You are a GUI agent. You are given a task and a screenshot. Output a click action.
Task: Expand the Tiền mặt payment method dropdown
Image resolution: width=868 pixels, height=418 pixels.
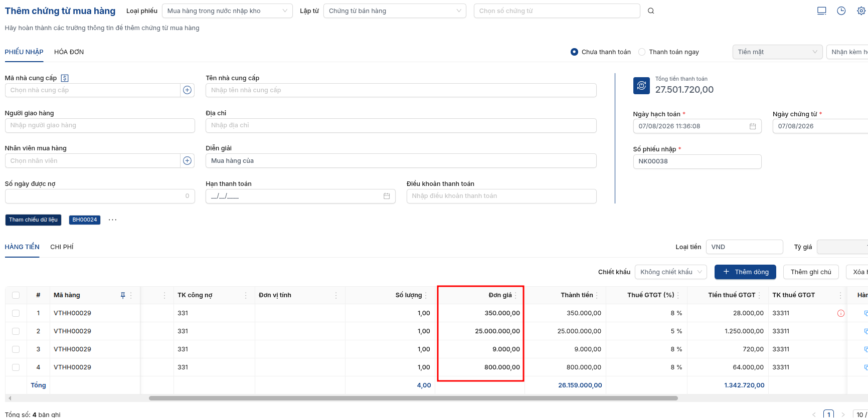point(778,52)
